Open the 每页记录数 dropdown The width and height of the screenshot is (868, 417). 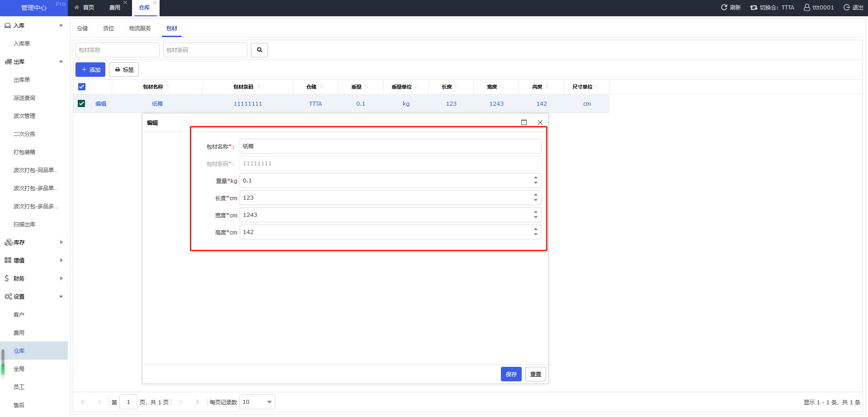257,402
